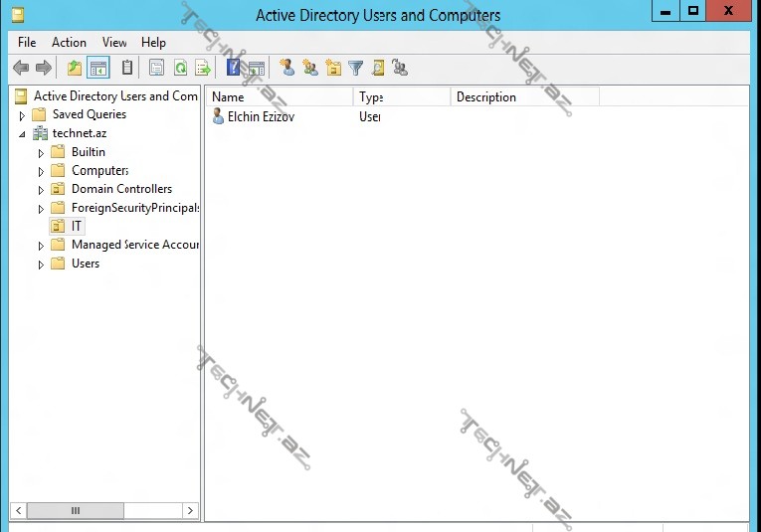This screenshot has width=761, height=532.
Task: Click the Back arrow toolbar icon
Action: coord(21,68)
